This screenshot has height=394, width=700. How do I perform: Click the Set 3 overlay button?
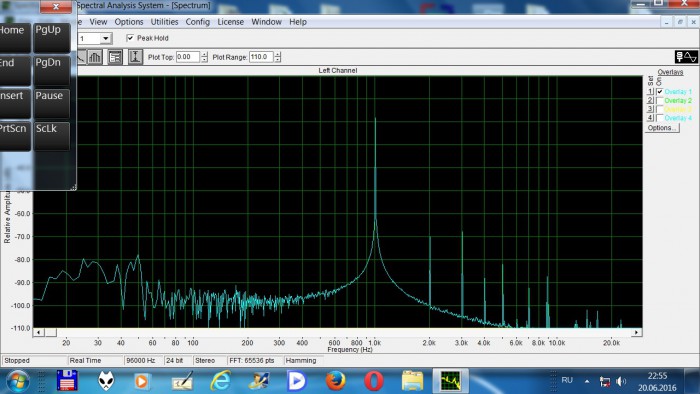pyautogui.click(x=650, y=109)
